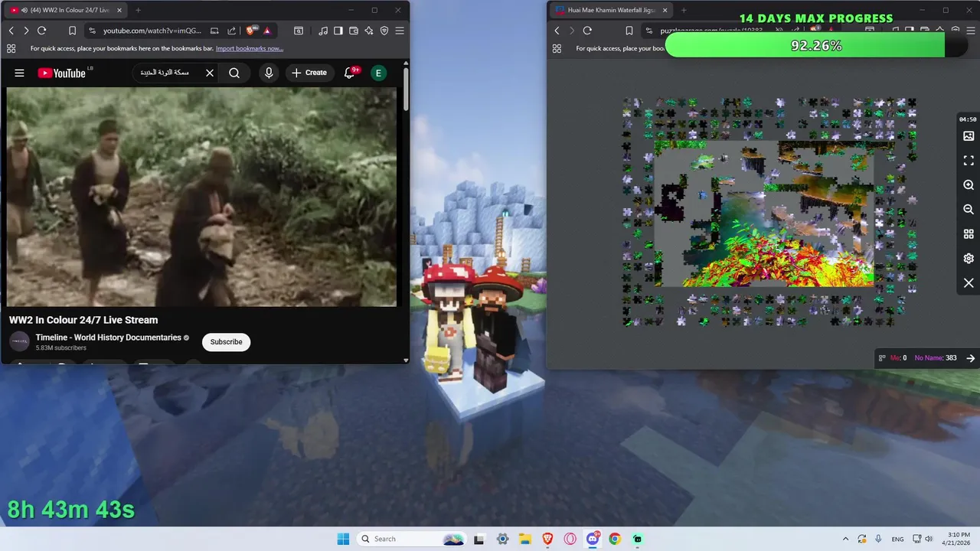Open Brave VPN shield icon in YouTube window
Image resolution: width=980 pixels, height=551 pixels.
[x=384, y=31]
